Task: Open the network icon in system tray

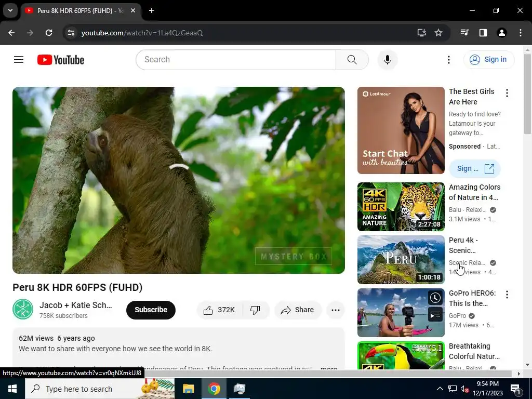Action: [453, 389]
